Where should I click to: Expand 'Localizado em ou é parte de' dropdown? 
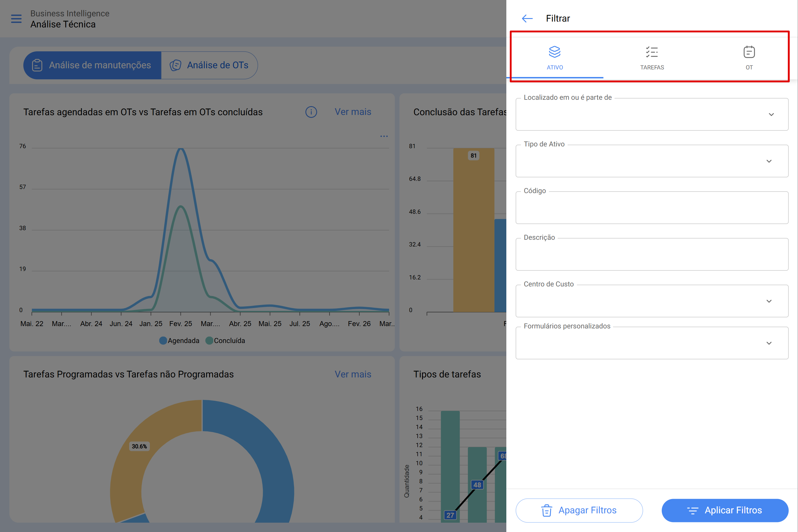pos(652,114)
